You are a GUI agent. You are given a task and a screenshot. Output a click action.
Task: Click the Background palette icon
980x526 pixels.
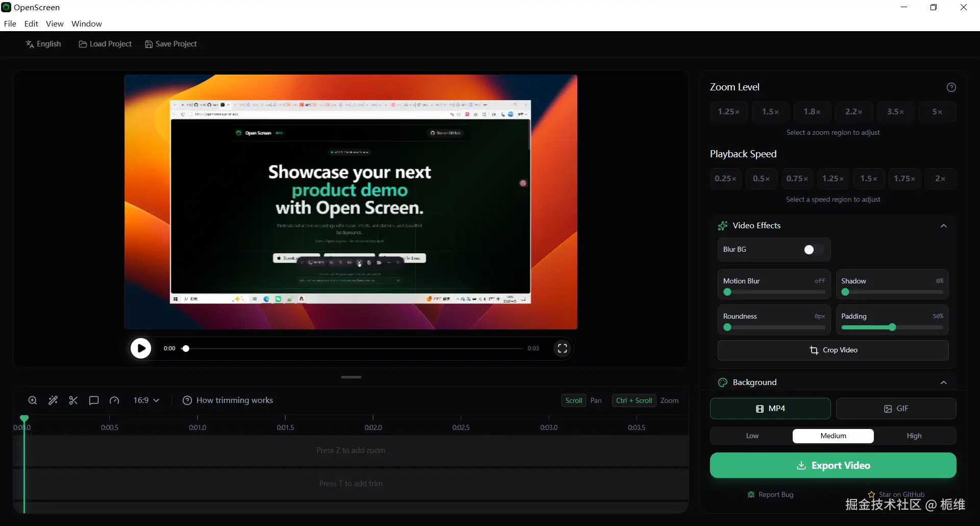tap(723, 382)
